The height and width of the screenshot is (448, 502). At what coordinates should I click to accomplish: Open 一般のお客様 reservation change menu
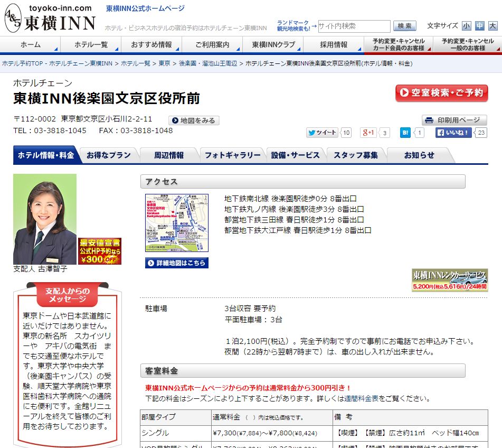(467, 44)
